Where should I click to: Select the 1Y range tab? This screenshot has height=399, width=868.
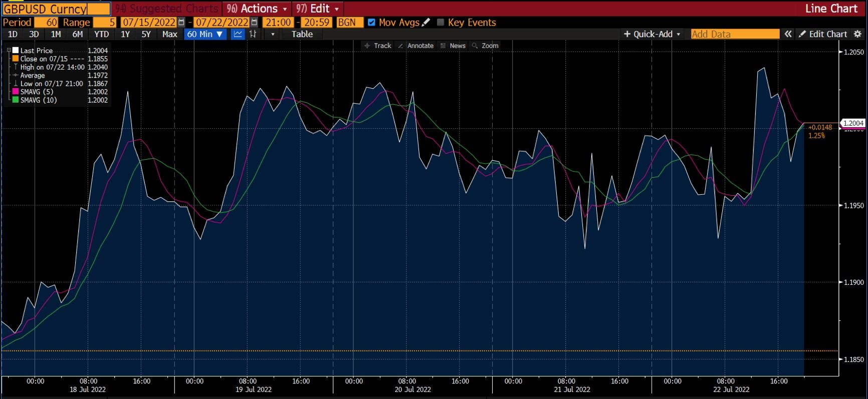pyautogui.click(x=125, y=34)
